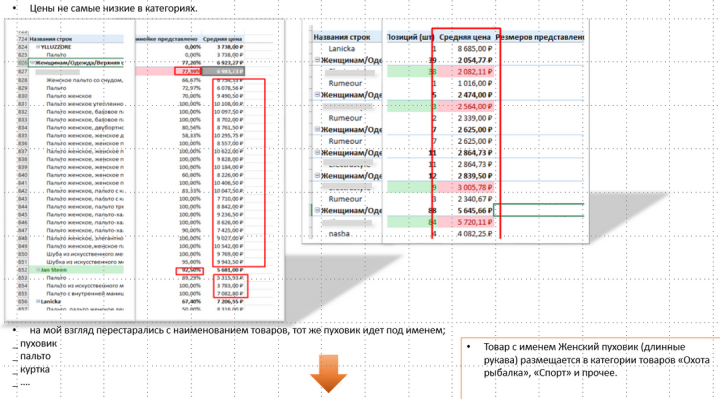
Task: Collapse the YLLUZZORE group in left table
Action: [38, 47]
